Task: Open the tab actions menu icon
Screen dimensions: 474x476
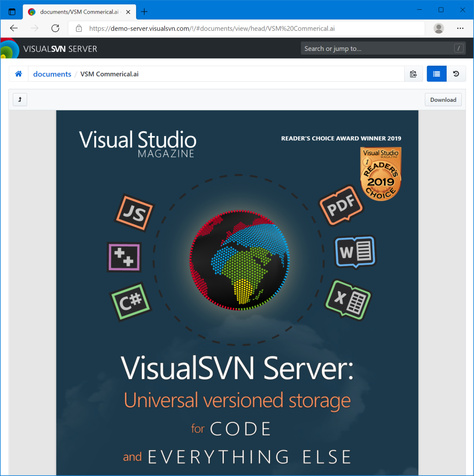Action: (12, 12)
